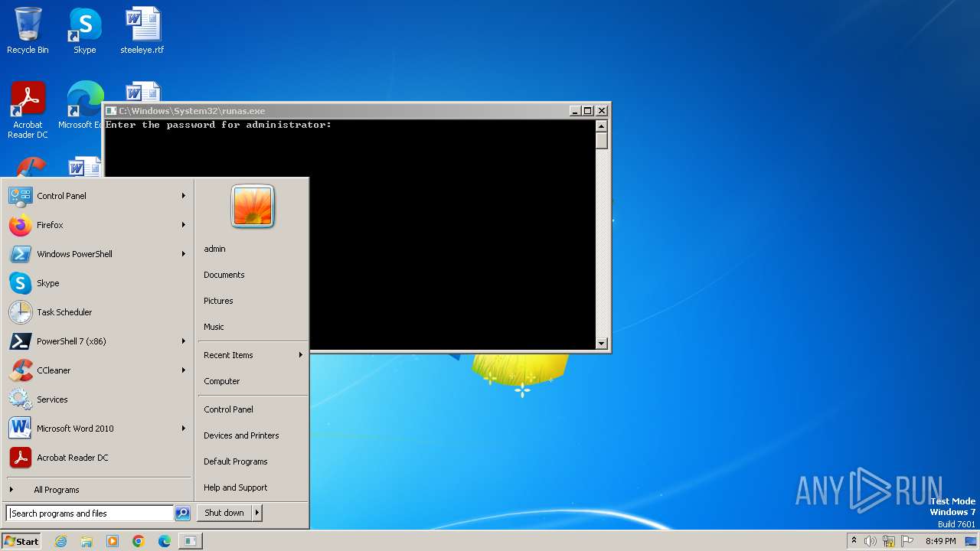Screen dimensions: 980x551
Task: Open Computer from Start menu
Action: 253,381
